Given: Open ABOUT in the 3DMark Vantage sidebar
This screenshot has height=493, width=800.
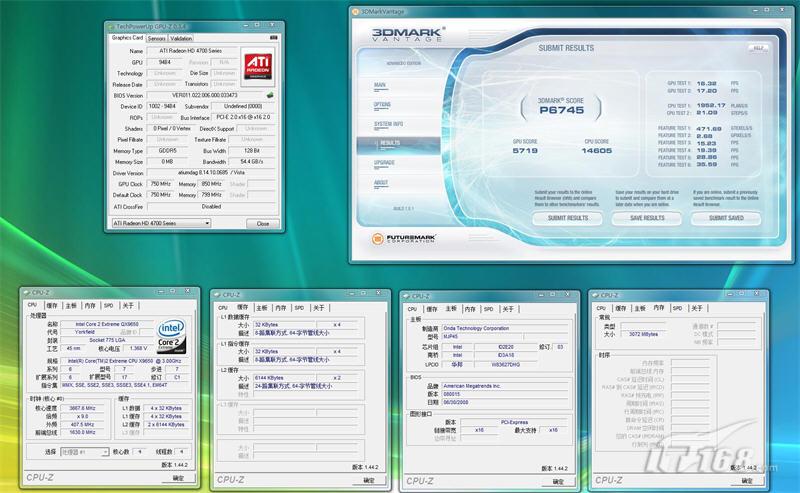Looking at the screenshot, I should (x=381, y=183).
